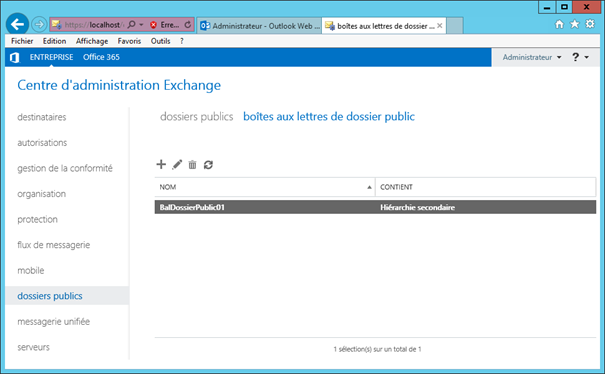The image size is (605, 374).
Task: Open gestion de la conformité section
Action: (x=65, y=168)
